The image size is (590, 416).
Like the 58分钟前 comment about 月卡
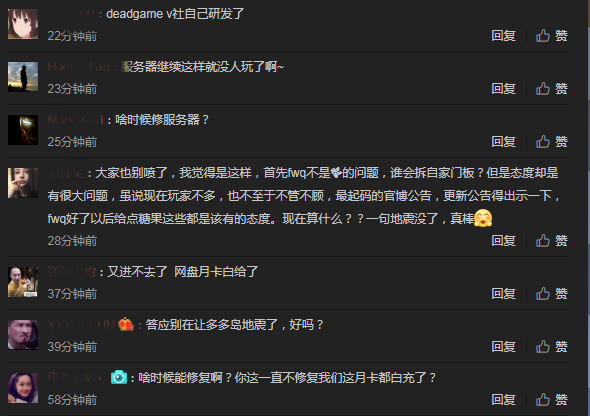click(x=552, y=400)
